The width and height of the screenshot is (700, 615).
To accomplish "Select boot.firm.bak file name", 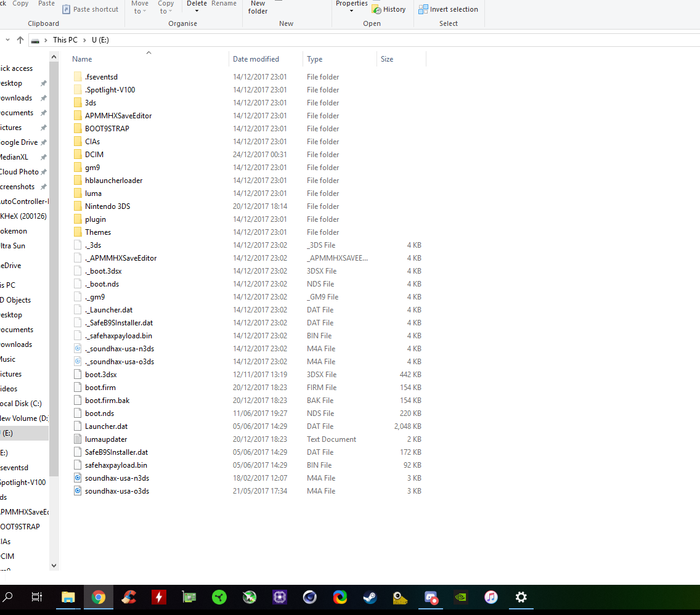I will pos(107,401).
